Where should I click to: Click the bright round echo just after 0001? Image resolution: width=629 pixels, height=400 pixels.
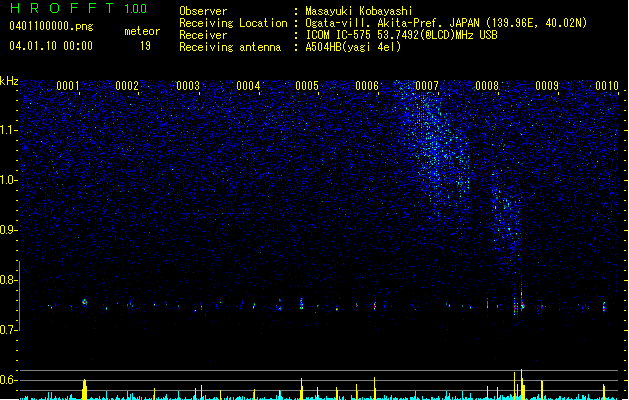pyautogui.click(x=84, y=302)
